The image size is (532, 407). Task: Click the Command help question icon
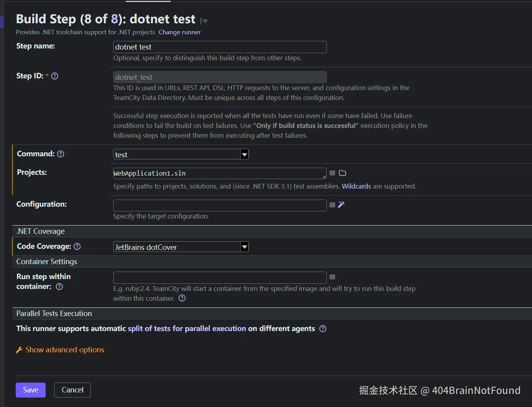click(x=61, y=154)
